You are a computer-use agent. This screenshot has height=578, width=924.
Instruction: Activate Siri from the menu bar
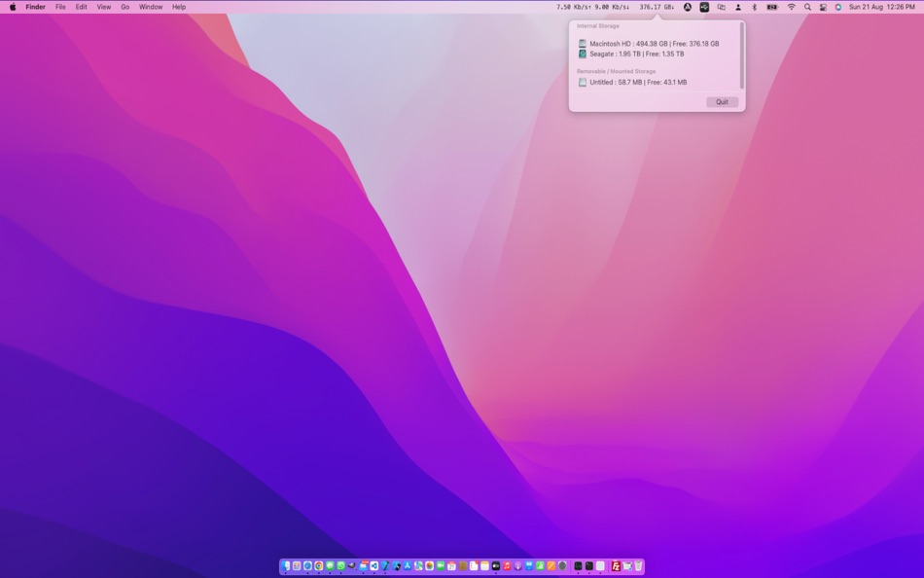point(838,7)
